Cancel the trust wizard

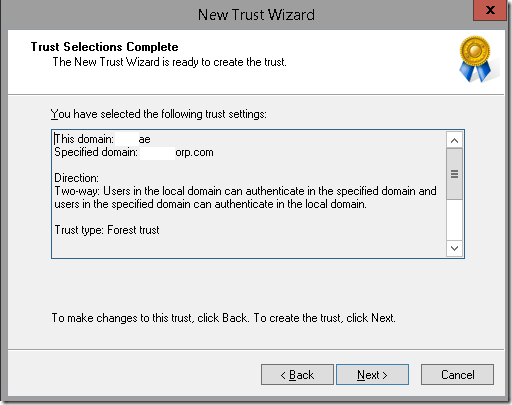pyautogui.click(x=457, y=375)
